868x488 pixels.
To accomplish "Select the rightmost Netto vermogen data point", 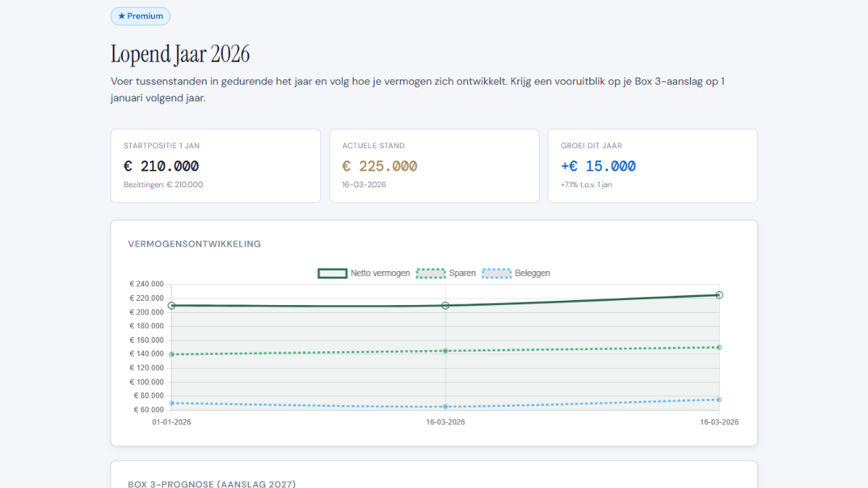I will [719, 294].
